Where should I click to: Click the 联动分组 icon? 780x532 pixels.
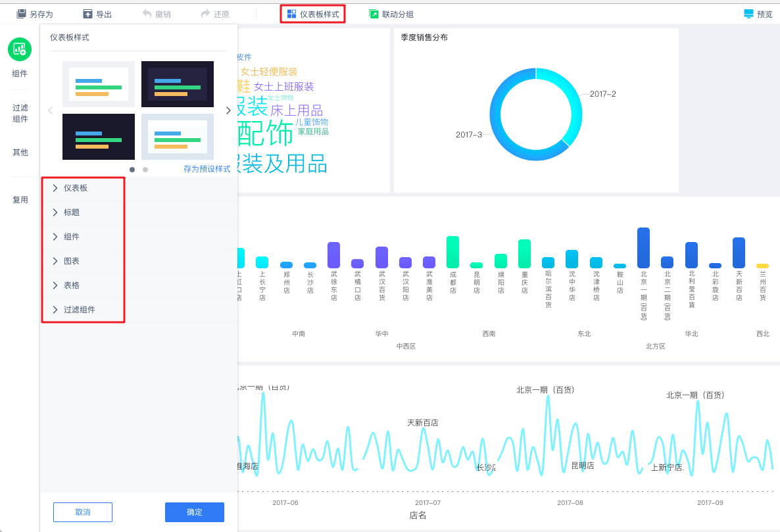pyautogui.click(x=374, y=14)
